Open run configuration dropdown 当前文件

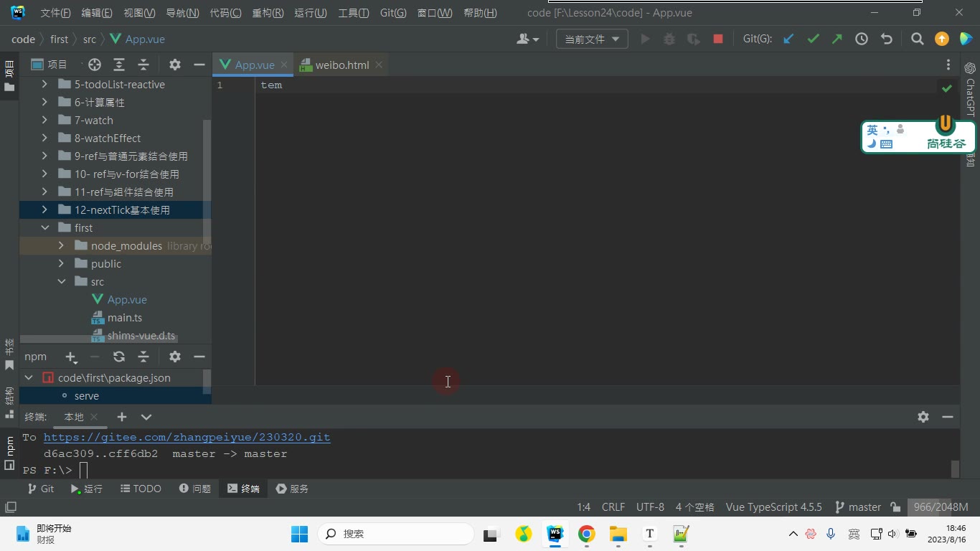[593, 39]
